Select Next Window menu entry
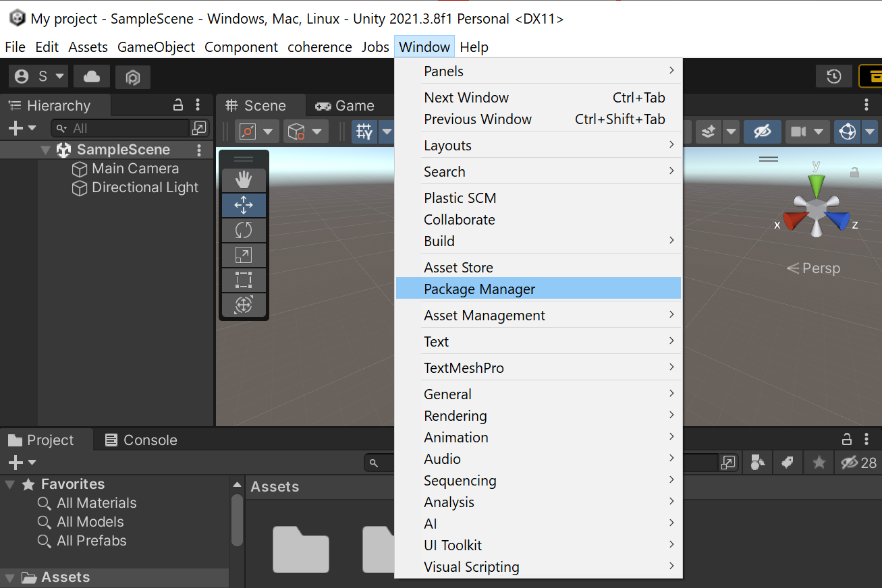Image resolution: width=882 pixels, height=588 pixels. point(538,97)
